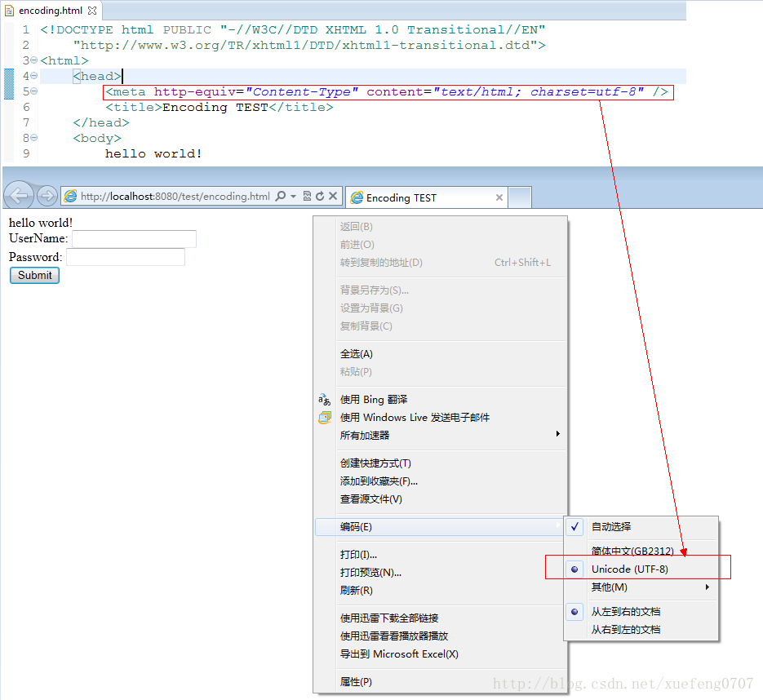The image size is (763, 700).
Task: Close the encoding.html editor tab
Action: click(92, 11)
